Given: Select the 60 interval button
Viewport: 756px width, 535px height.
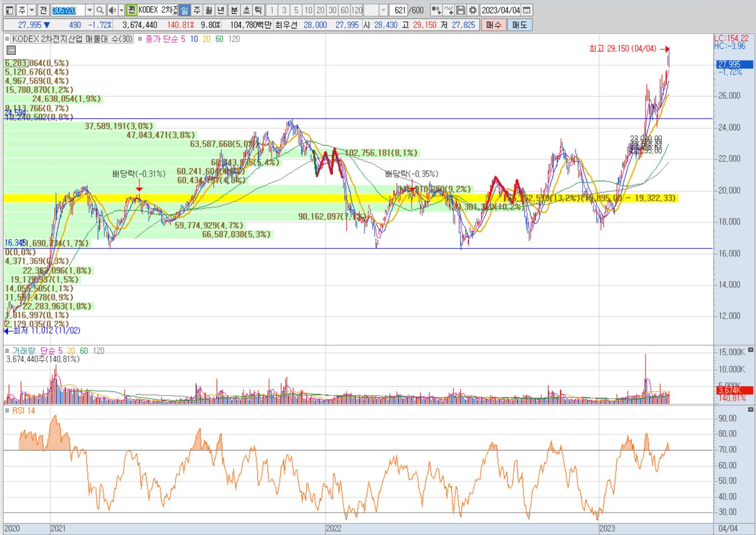Looking at the screenshot, I should pyautogui.click(x=344, y=10).
